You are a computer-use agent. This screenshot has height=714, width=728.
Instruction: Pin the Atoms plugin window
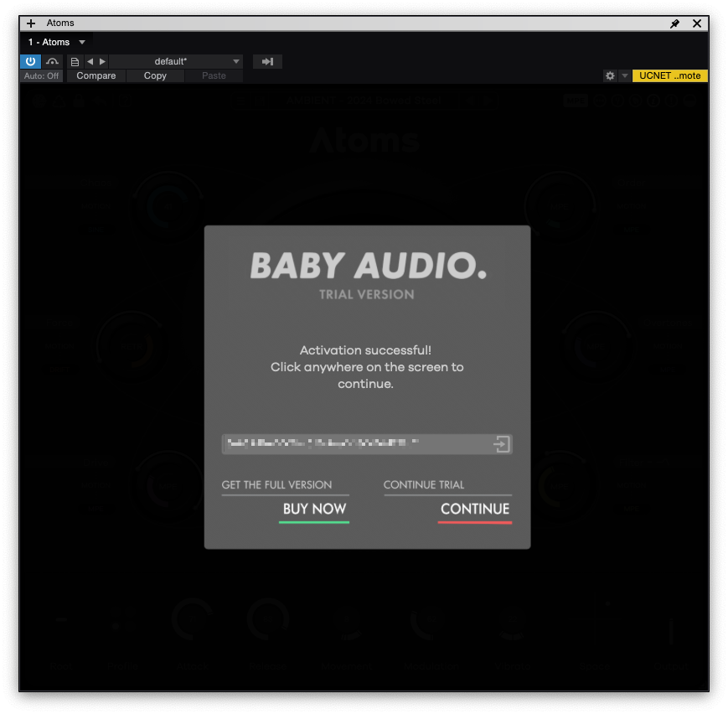point(674,23)
